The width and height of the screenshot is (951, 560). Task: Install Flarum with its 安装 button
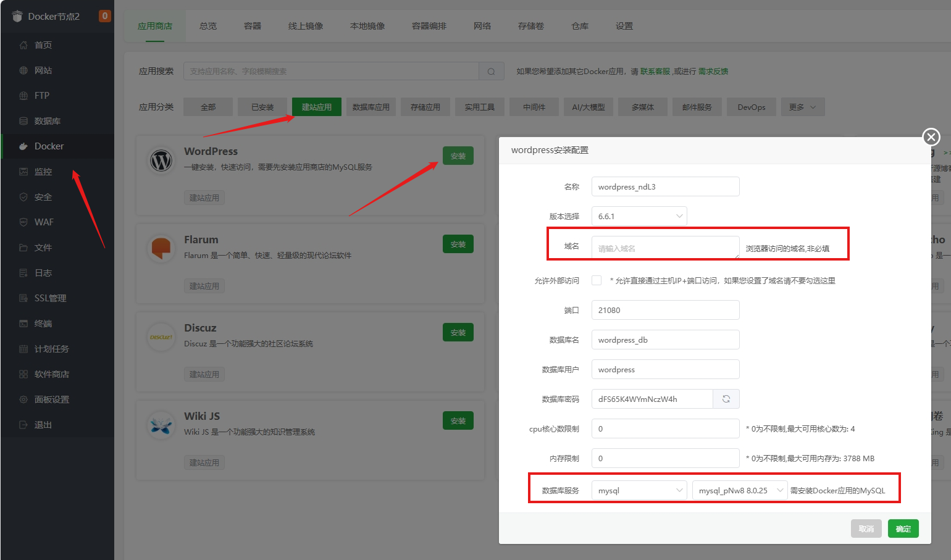click(x=458, y=244)
